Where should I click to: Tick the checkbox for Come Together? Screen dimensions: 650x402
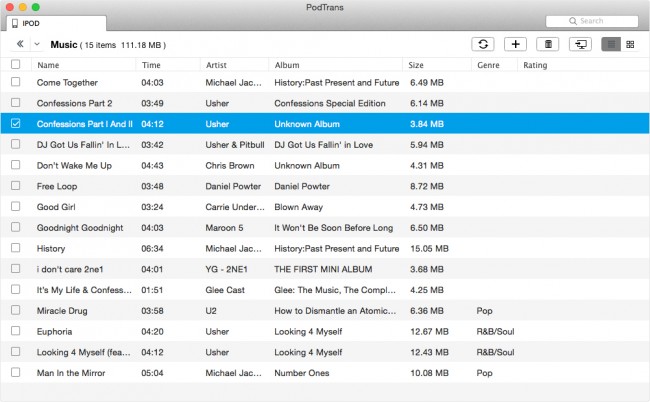pos(15,82)
